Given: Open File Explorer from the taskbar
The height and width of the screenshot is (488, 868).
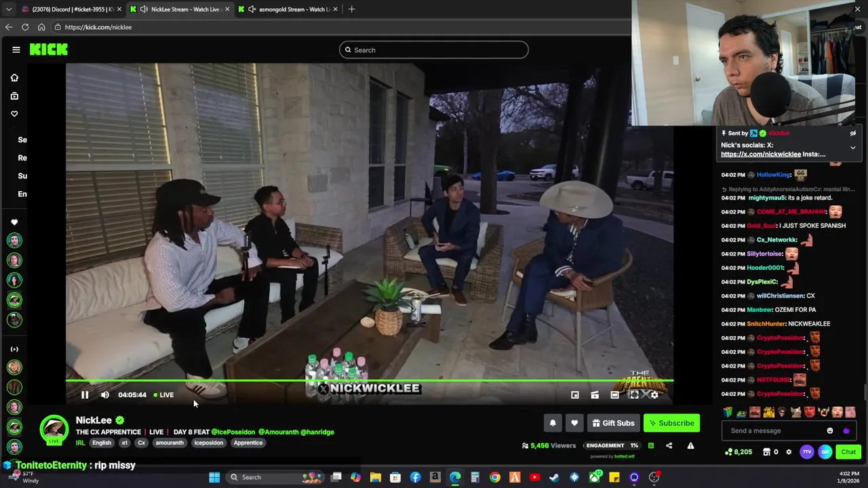Looking at the screenshot, I should coord(375,477).
